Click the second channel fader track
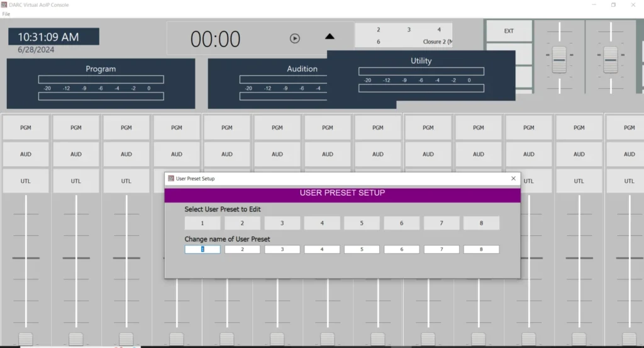644x348 pixels. click(76, 261)
